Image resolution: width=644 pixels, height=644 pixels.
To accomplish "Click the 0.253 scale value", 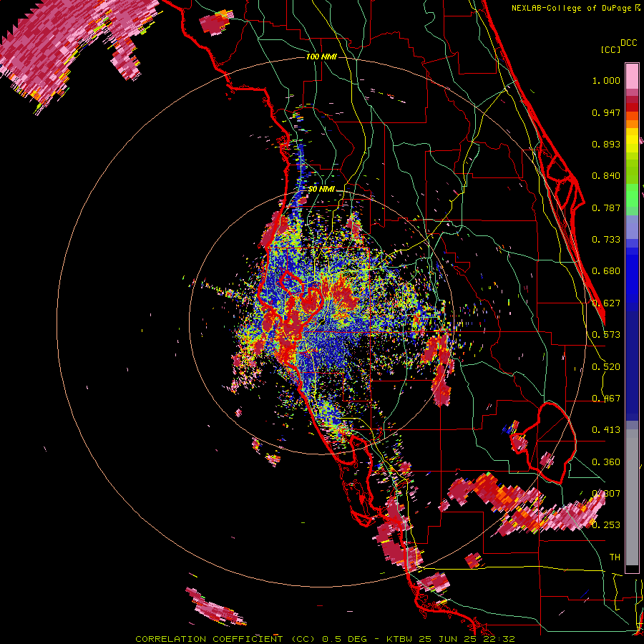I will click(x=606, y=525).
